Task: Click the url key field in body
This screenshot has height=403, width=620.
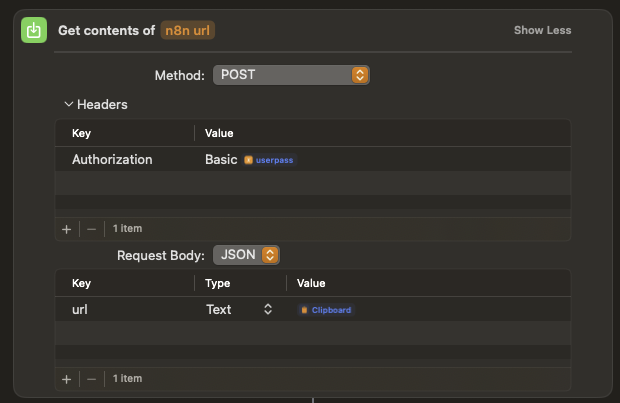Action: [x=80, y=310]
